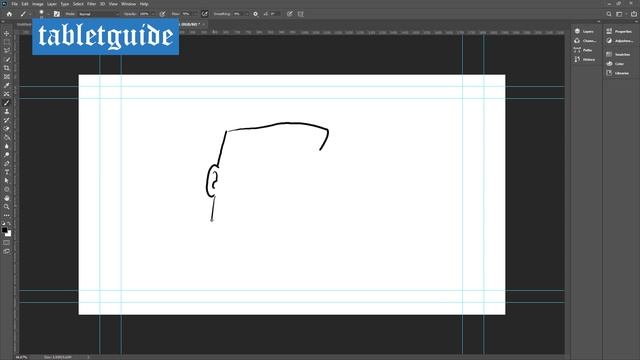The image size is (640, 360).
Task: Click the Home icon in options bar
Action: [x=9, y=14]
